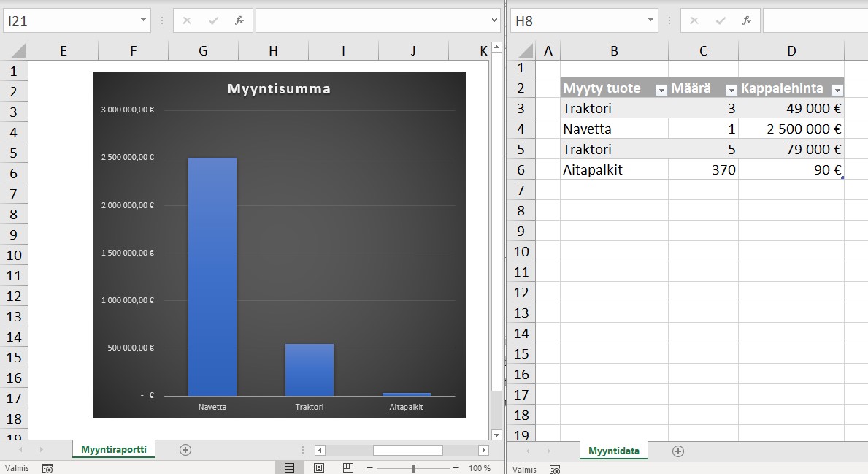Zoom in with the plus button

(x=456, y=468)
